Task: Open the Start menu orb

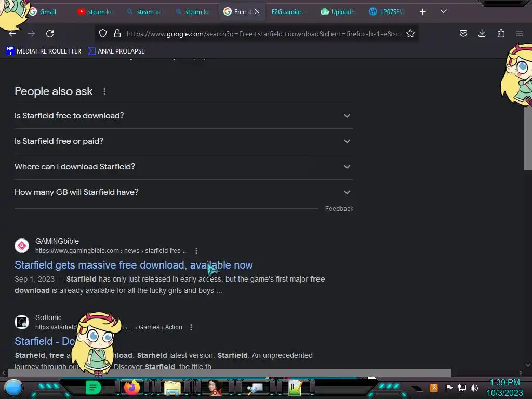Action: (14, 388)
